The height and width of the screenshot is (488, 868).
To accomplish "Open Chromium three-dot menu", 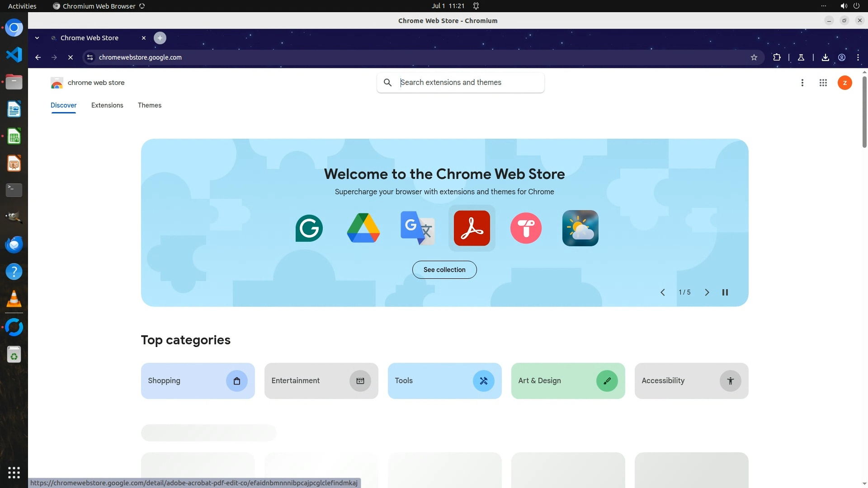I will pyautogui.click(x=858, y=57).
